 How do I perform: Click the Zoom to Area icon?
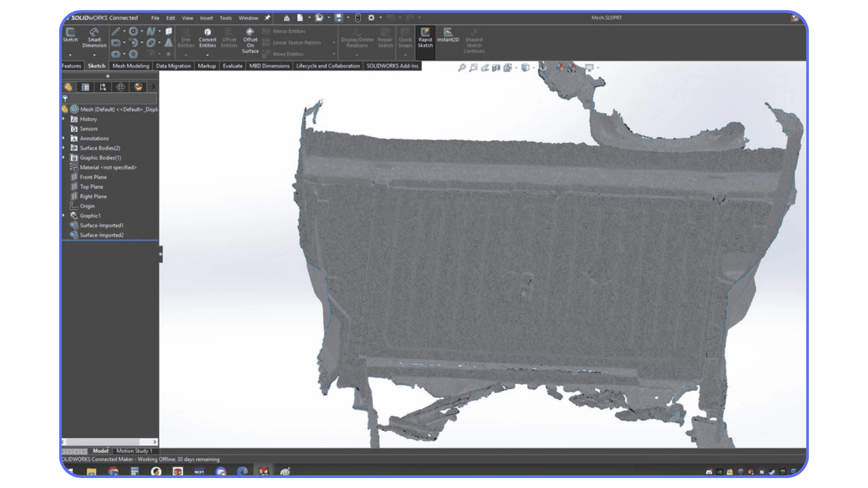473,67
